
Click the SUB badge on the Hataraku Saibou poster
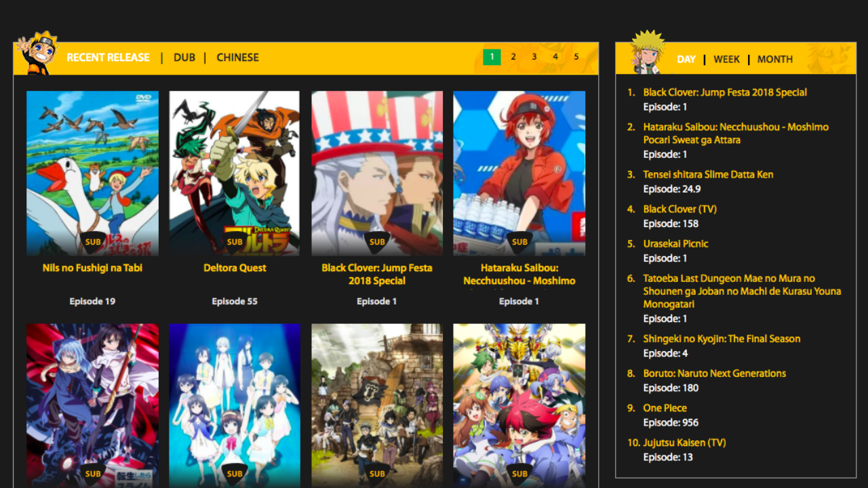(x=519, y=242)
